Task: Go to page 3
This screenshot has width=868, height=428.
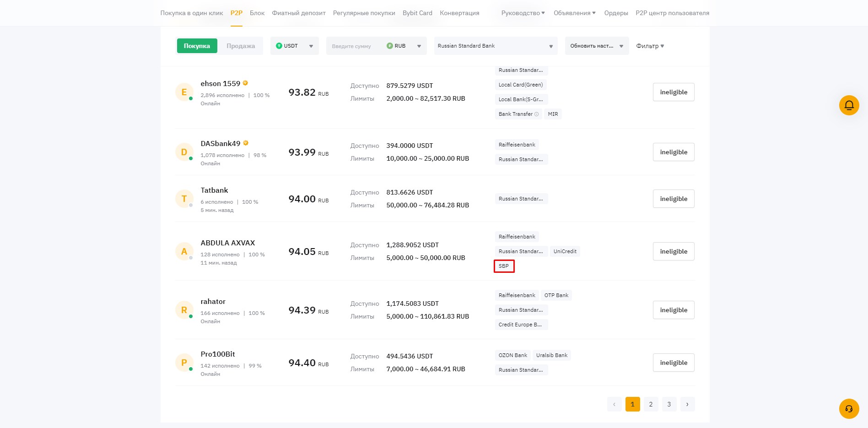Action: coord(669,404)
